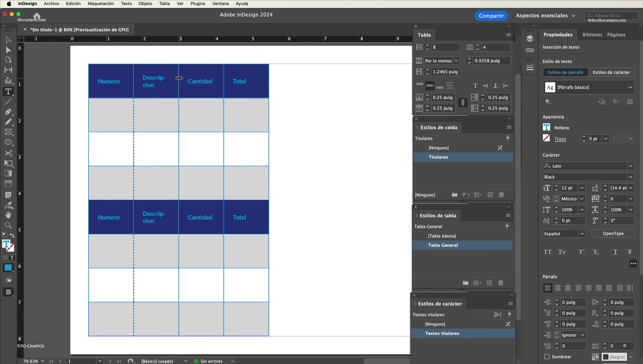Toggle Underline formatting
643x364 pixels.
click(x=615, y=252)
